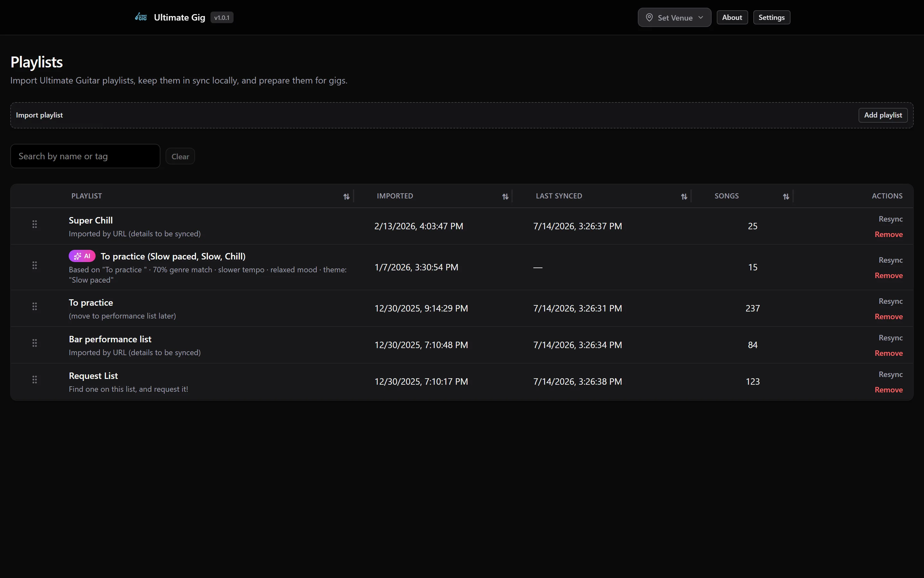Click the IMPORTED column header

395,196
